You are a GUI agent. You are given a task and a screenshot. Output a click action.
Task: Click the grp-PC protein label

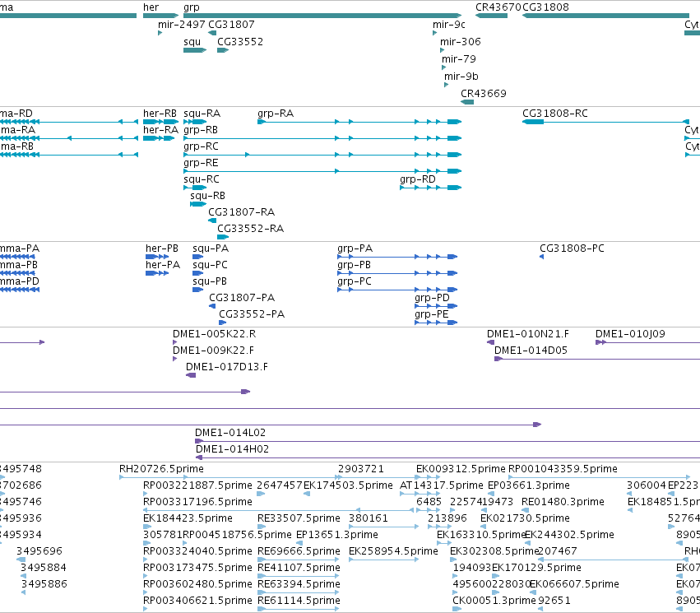pyautogui.click(x=355, y=281)
